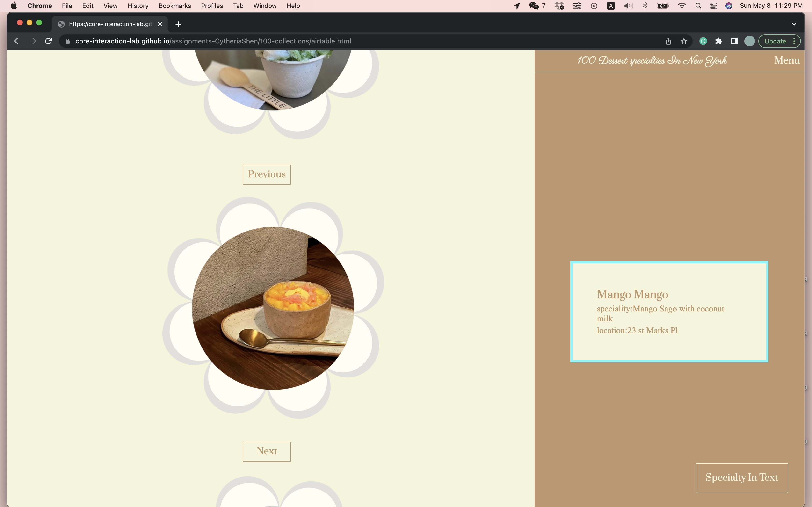Open the History menu

[138, 6]
